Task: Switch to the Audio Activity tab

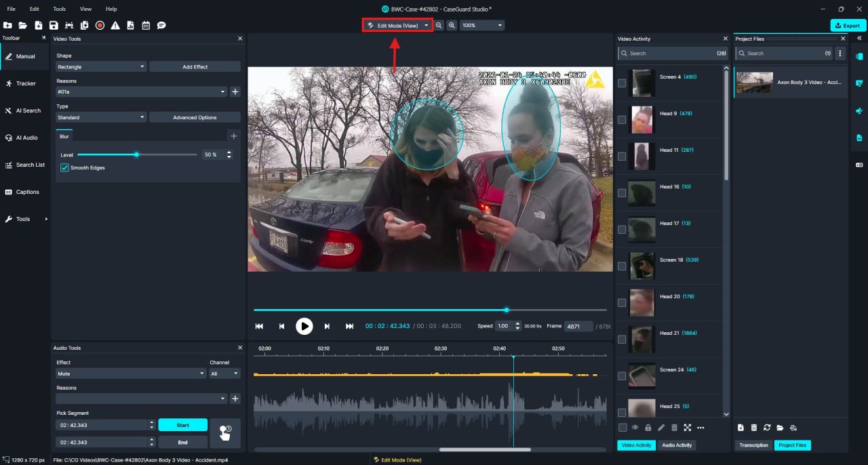Action: click(677, 445)
